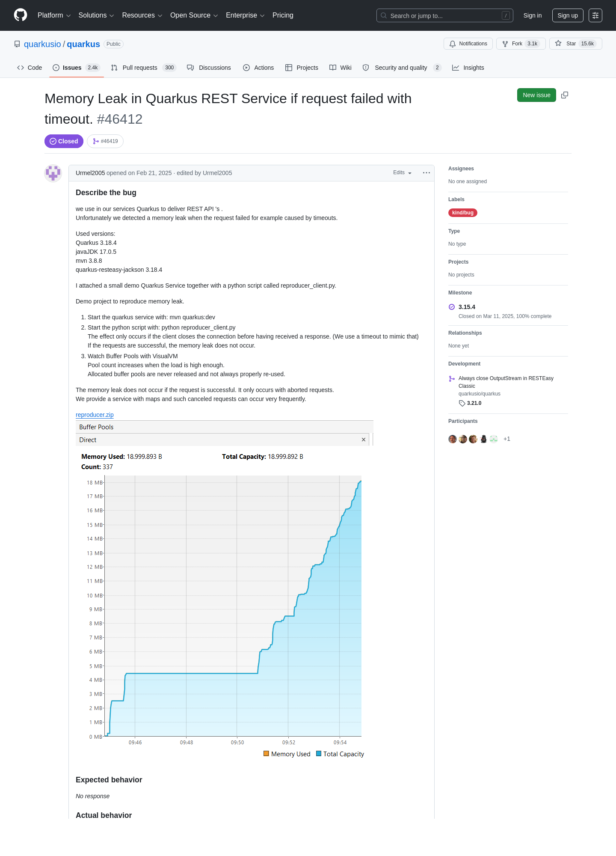The height and width of the screenshot is (856, 616).
Task: Expand the Enterprise menu
Action: tap(245, 15)
